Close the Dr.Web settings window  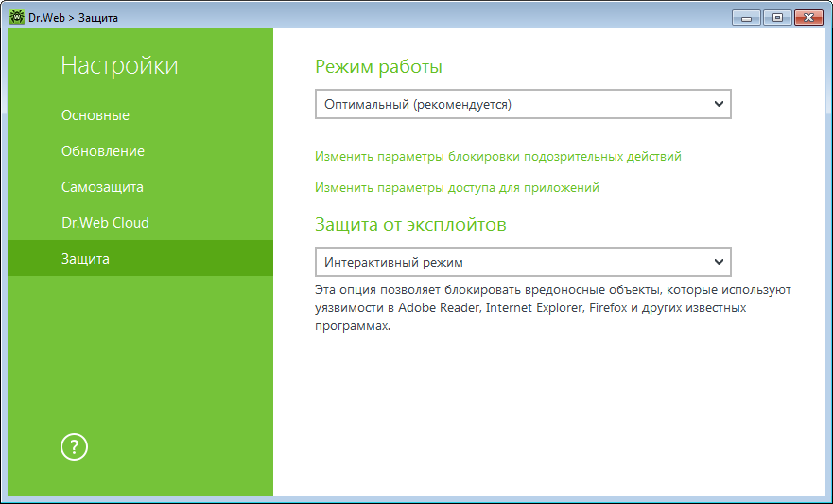(808, 18)
